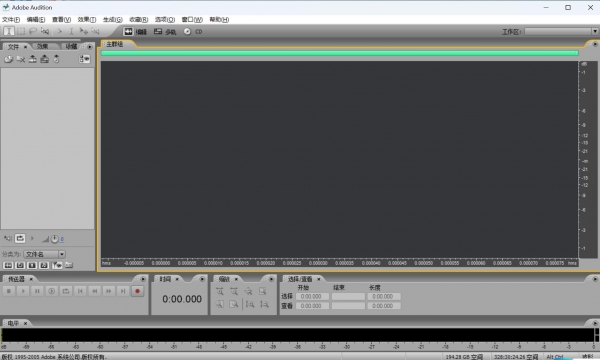Click Zoom to Right Edge of Selection icon
The height and width of the screenshot is (360, 600).
tap(234, 305)
